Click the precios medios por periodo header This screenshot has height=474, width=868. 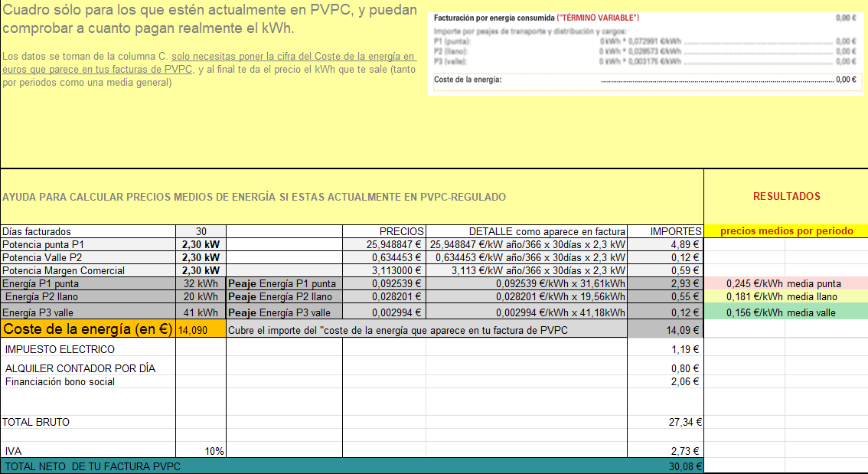(x=787, y=231)
